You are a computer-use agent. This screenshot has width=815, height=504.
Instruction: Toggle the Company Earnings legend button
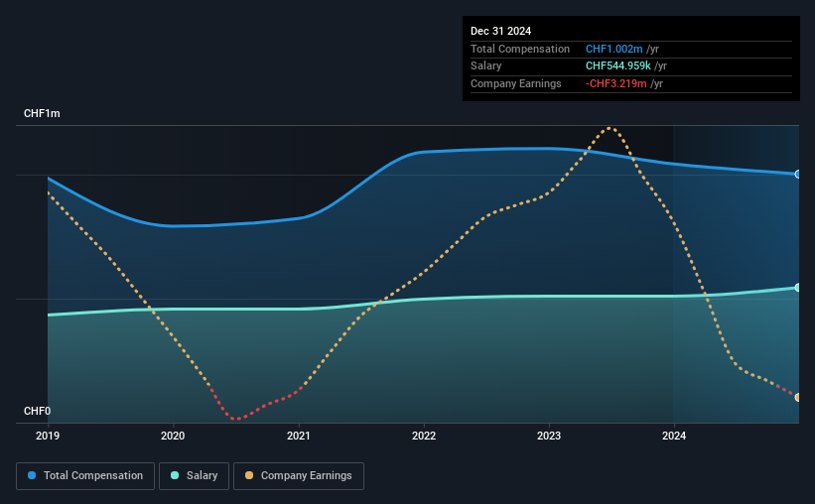click(299, 476)
